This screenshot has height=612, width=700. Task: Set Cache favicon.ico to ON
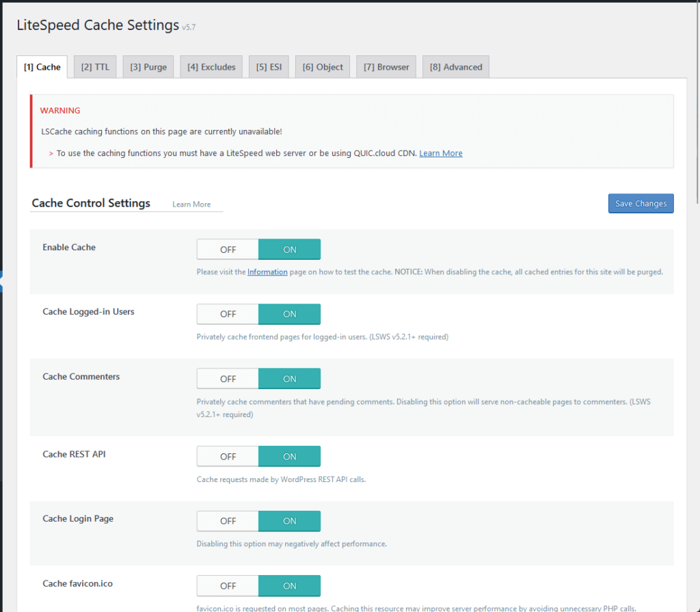point(289,585)
